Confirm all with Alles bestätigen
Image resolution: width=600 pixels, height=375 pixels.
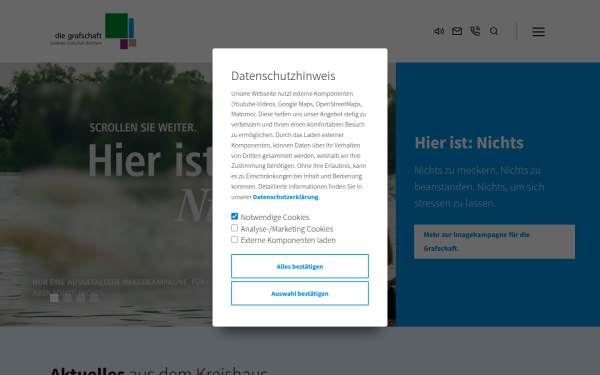pos(300,266)
